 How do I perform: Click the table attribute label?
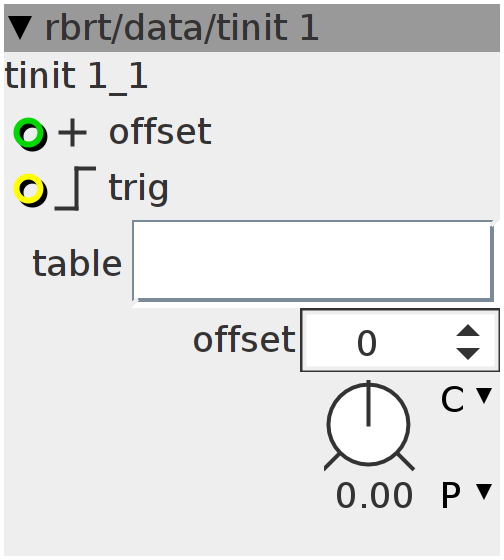(77, 264)
